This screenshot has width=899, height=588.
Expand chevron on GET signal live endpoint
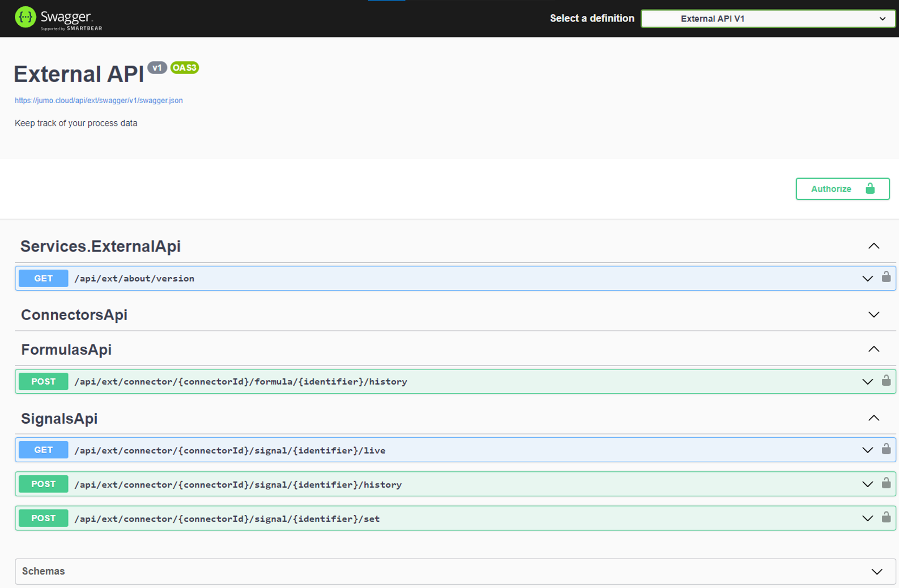point(867,450)
